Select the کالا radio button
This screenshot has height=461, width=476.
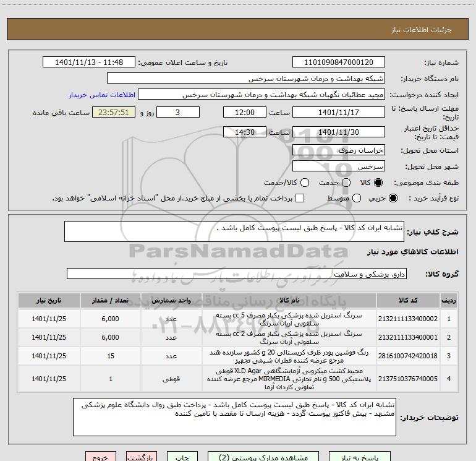point(378,183)
